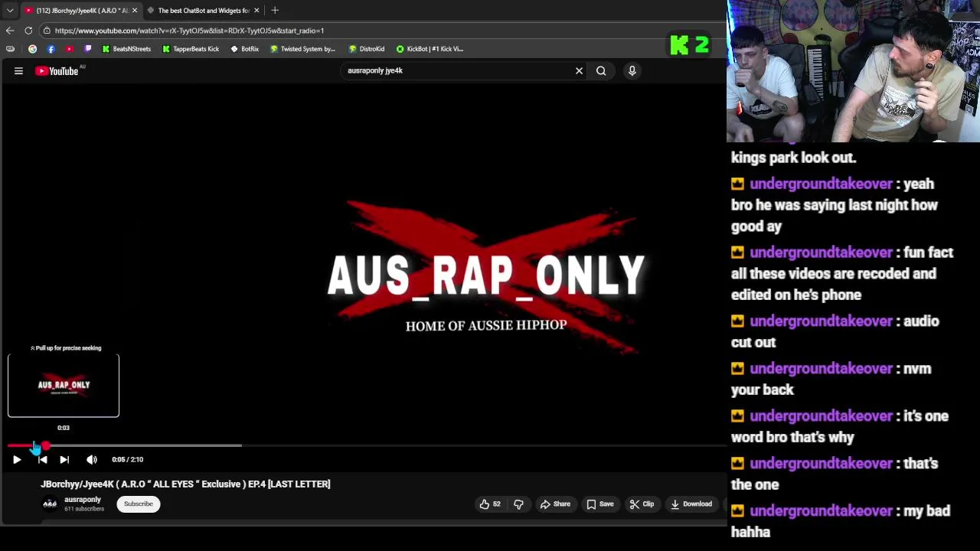This screenshot has width=980, height=551.
Task: Open the Google bookmark icon
Action: (32, 49)
